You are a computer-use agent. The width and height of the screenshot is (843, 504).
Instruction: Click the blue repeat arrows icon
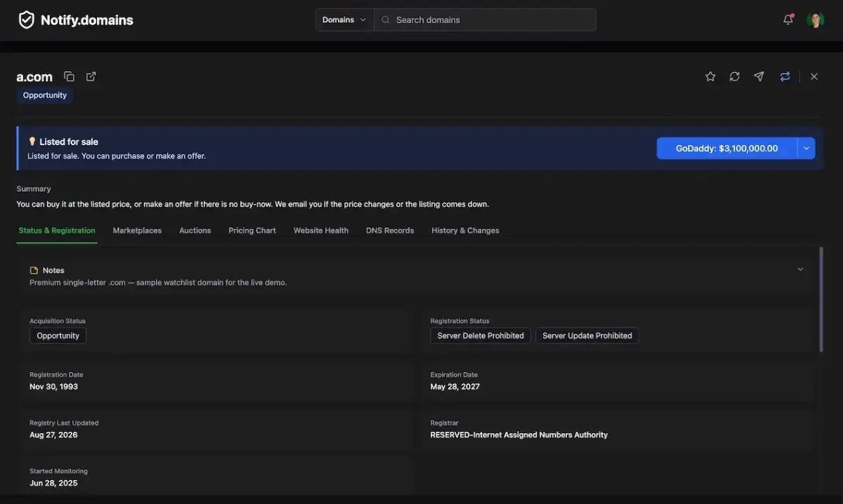coord(785,77)
